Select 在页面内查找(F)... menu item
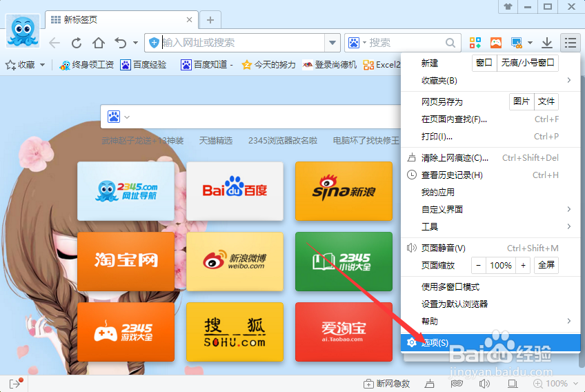Viewport: 585px width, 392px height. pos(490,119)
